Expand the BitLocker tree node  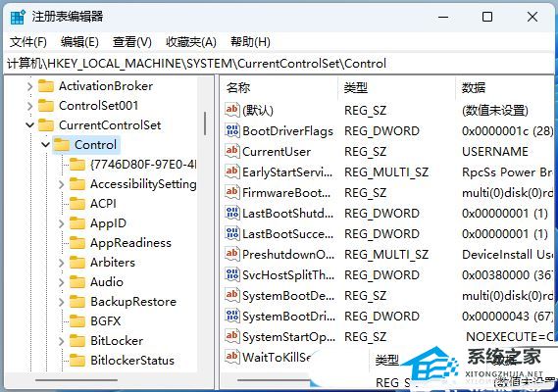coord(61,341)
